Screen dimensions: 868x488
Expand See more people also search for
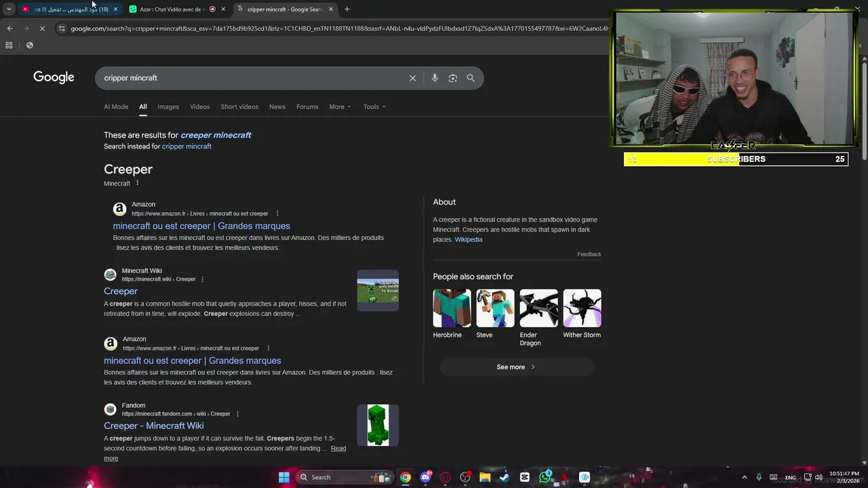[516, 367]
